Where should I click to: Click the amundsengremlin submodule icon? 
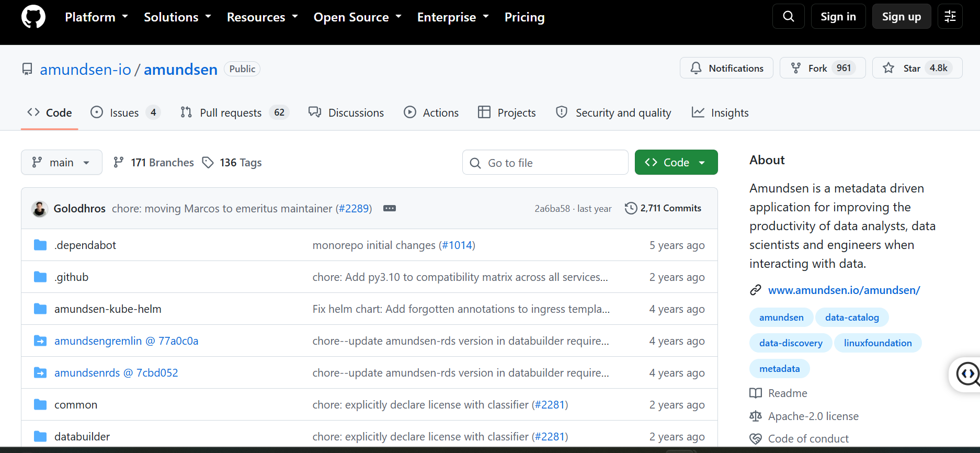pos(40,341)
